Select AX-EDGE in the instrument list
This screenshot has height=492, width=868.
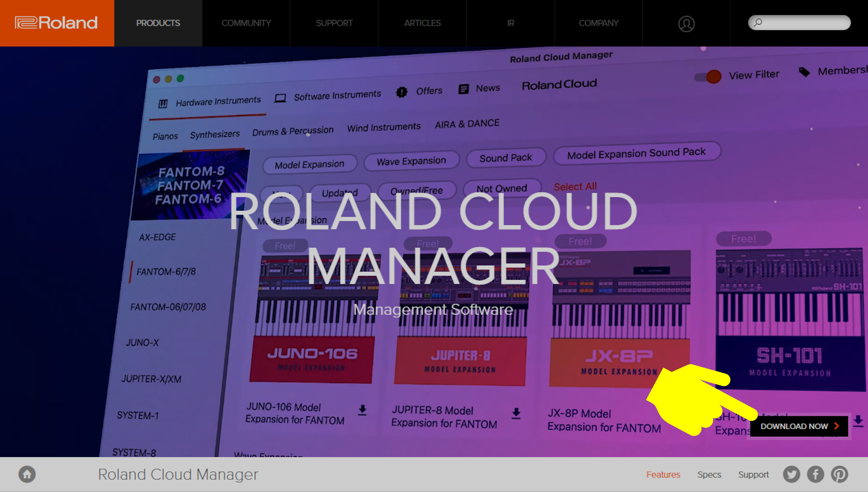[157, 237]
